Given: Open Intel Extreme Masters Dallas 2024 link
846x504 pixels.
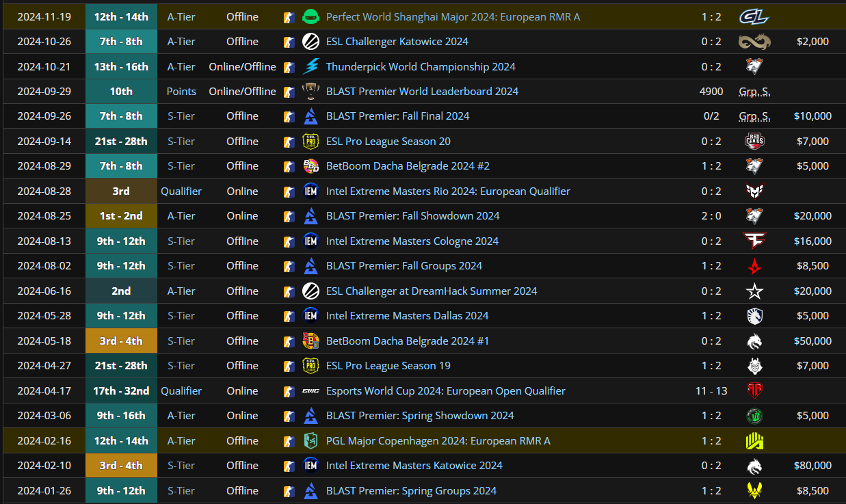Looking at the screenshot, I should (x=408, y=316).
